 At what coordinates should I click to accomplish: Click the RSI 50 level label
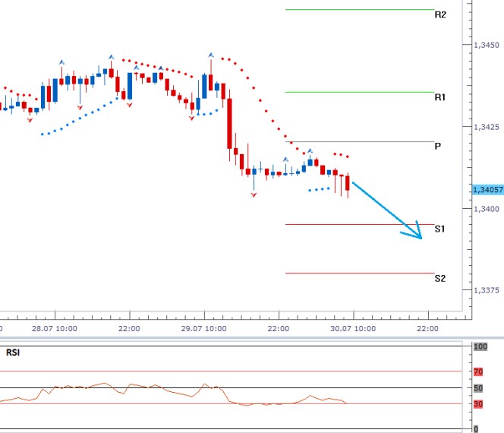pyautogui.click(x=478, y=388)
